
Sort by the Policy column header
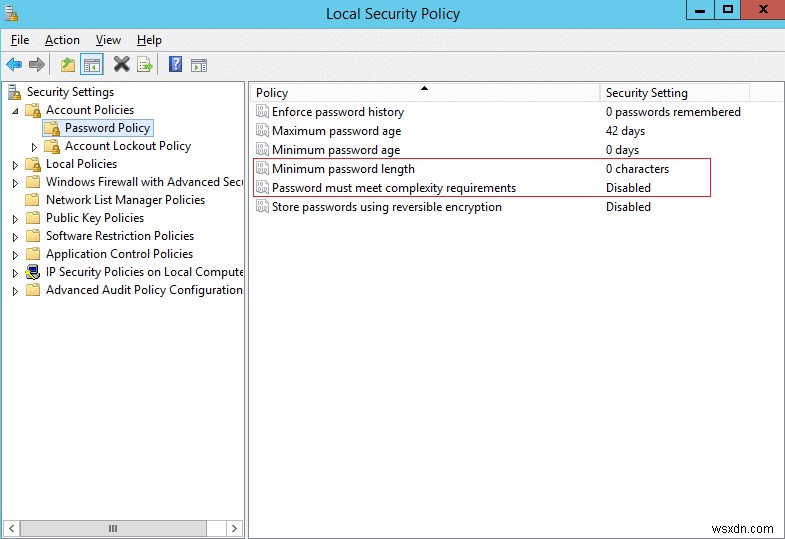click(x=425, y=93)
